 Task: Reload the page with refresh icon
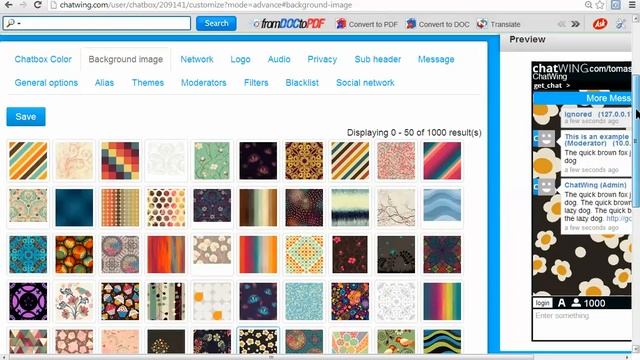(38, 5)
